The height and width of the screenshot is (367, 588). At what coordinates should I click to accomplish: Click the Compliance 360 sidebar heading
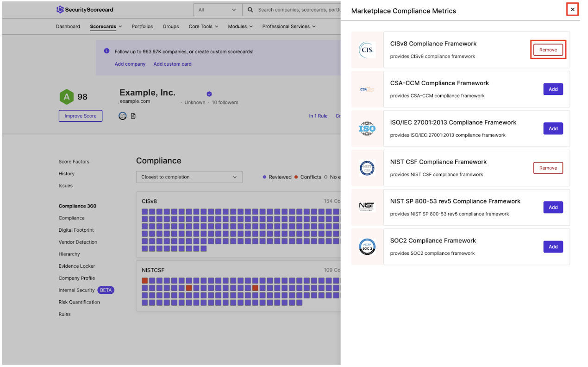(77, 206)
